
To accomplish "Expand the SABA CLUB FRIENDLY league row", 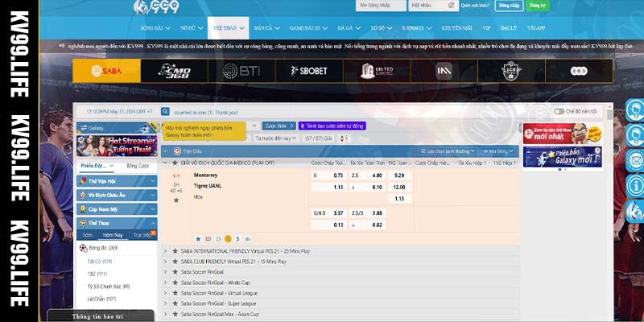I will [x=166, y=262].
